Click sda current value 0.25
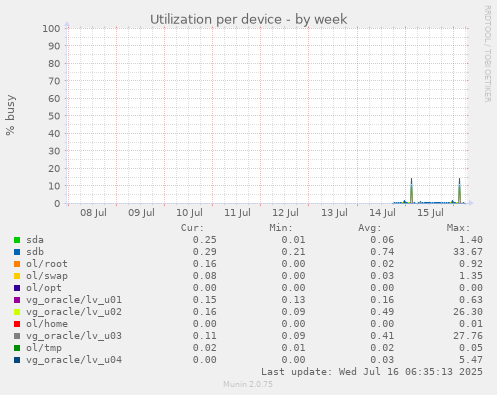The width and height of the screenshot is (497, 395). [x=205, y=240]
